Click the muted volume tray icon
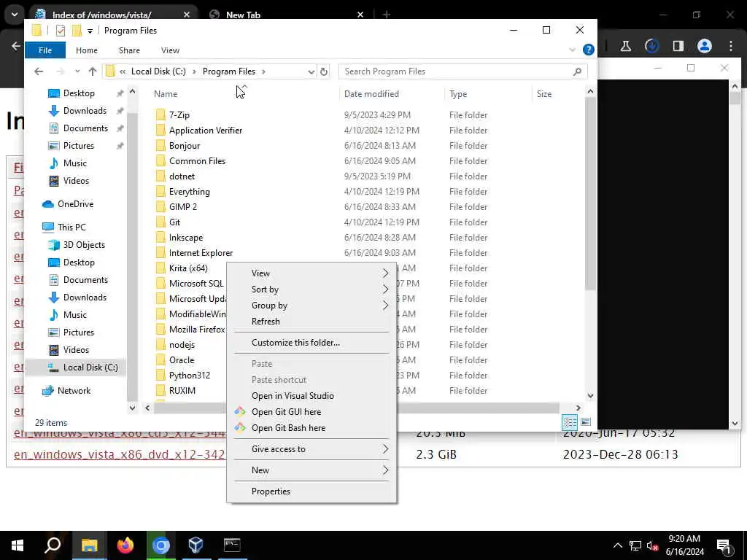Viewport: 747px width, 560px height. click(x=653, y=545)
